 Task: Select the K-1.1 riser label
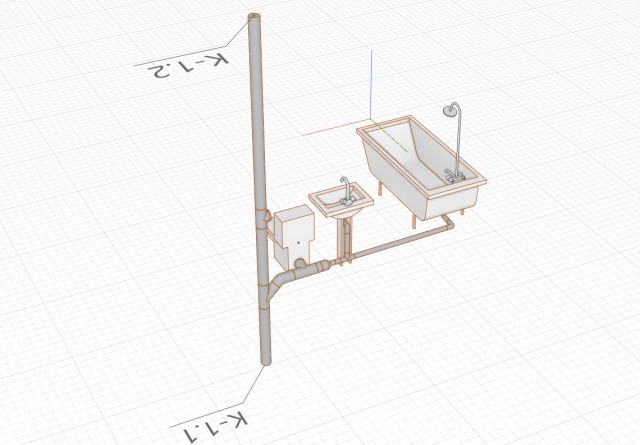coord(215,428)
